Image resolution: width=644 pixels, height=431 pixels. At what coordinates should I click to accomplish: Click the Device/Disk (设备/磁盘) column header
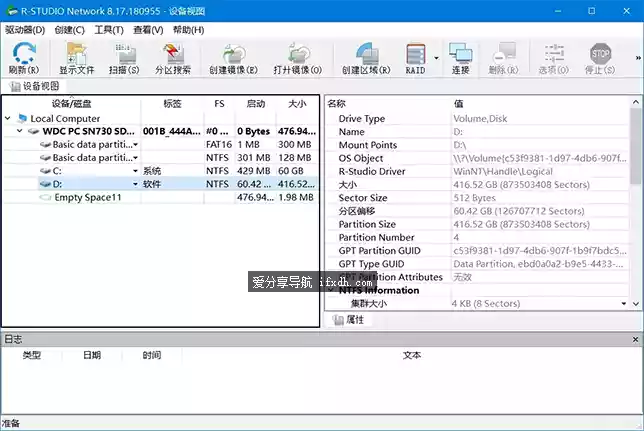tap(71, 104)
